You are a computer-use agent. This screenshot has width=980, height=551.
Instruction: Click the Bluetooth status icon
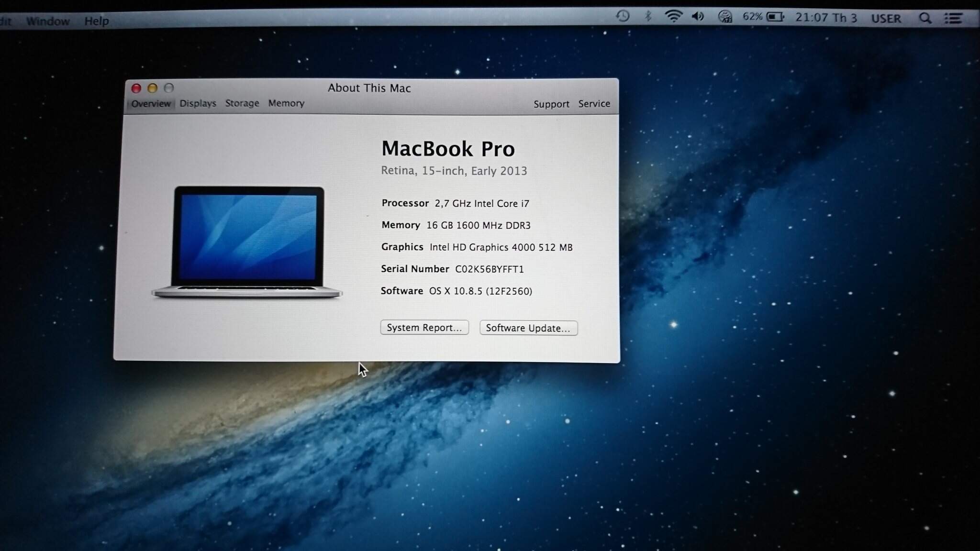648,16
